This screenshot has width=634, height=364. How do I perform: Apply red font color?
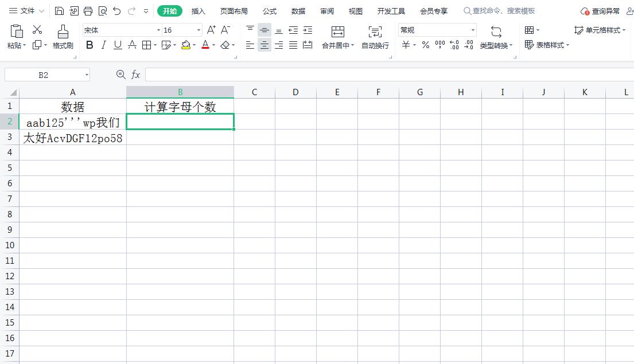(205, 45)
